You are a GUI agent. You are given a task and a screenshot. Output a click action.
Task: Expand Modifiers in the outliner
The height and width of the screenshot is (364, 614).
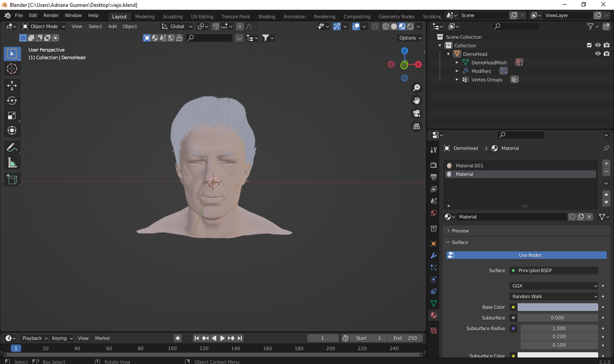pos(457,71)
